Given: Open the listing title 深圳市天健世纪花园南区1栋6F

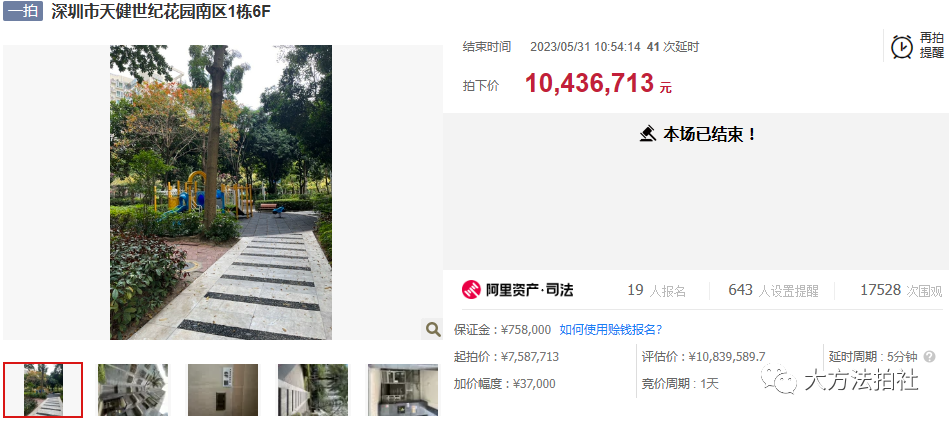Looking at the screenshot, I should point(161,12).
